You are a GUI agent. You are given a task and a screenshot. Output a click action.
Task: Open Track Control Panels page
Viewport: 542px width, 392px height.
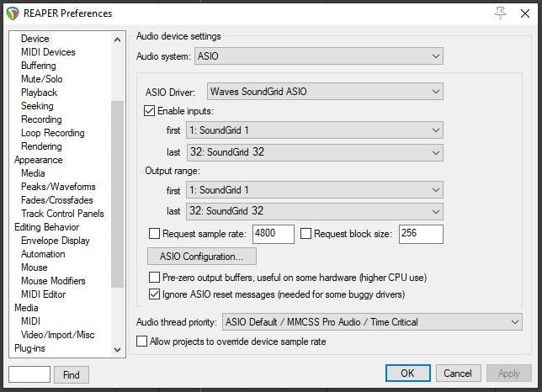[62, 214]
